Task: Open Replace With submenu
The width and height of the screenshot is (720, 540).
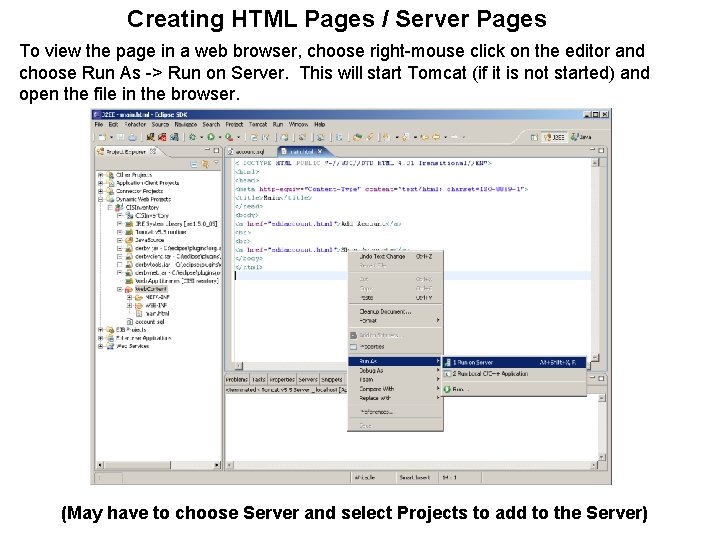Action: point(395,398)
